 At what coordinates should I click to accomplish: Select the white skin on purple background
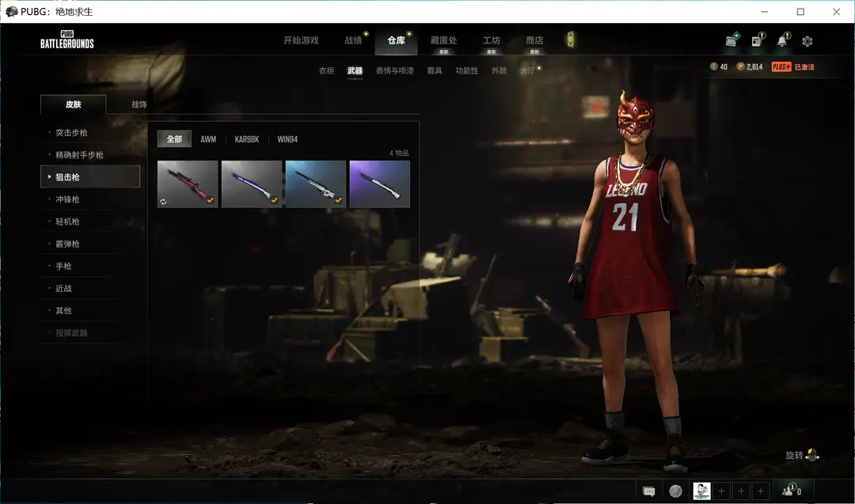[379, 184]
